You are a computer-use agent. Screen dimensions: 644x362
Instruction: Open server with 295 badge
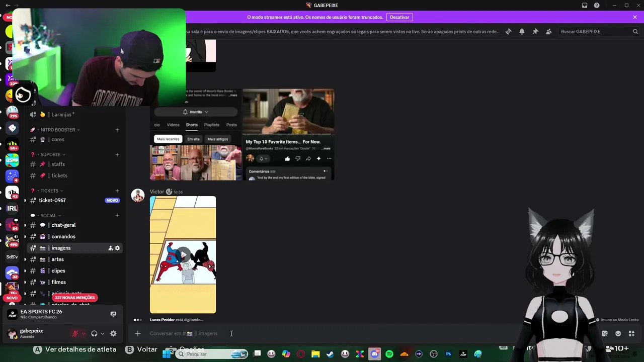(12, 112)
